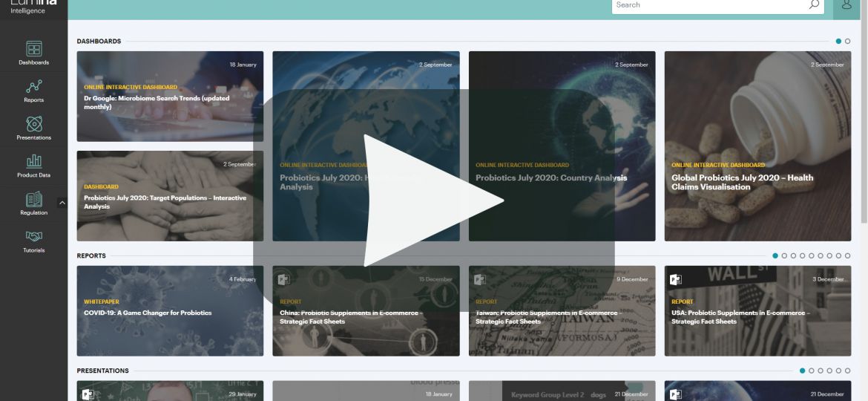
Task: Select first Presentations carousel page dot
Action: (802, 371)
